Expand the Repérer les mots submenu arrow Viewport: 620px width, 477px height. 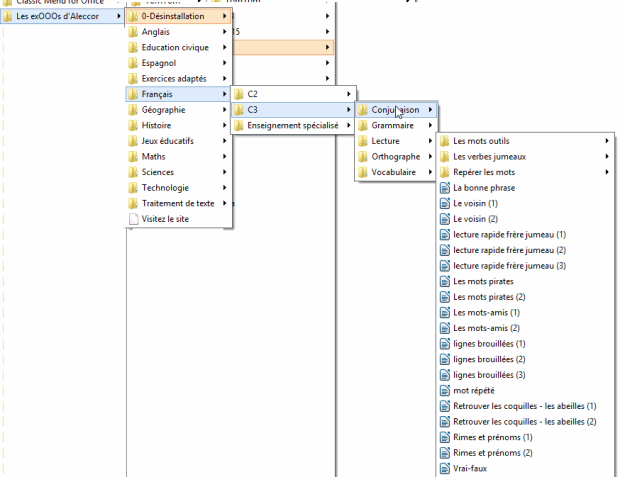pos(607,172)
